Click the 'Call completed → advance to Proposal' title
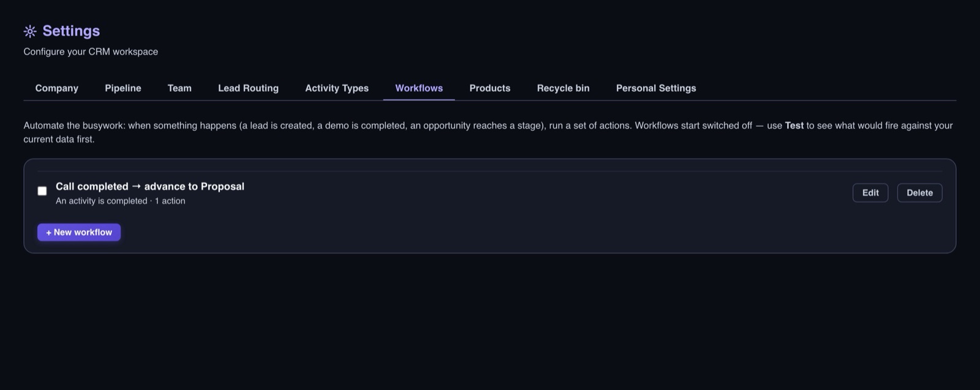Viewport: 980px width, 390px height. (x=150, y=186)
